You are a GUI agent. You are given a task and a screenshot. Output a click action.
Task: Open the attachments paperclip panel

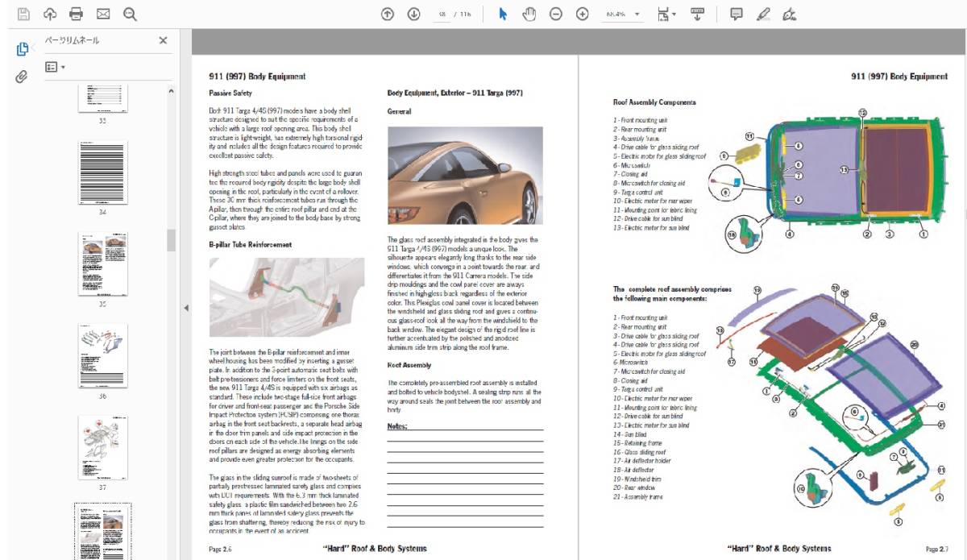tap(22, 77)
